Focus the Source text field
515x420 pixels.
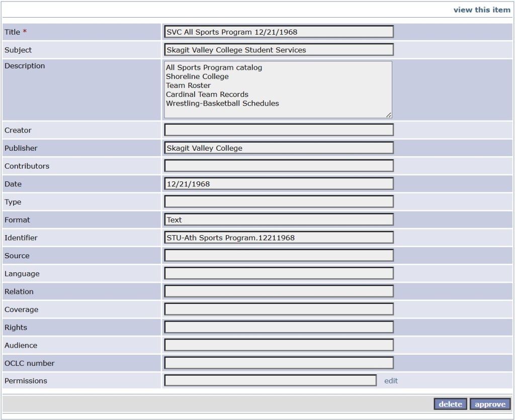pos(278,256)
